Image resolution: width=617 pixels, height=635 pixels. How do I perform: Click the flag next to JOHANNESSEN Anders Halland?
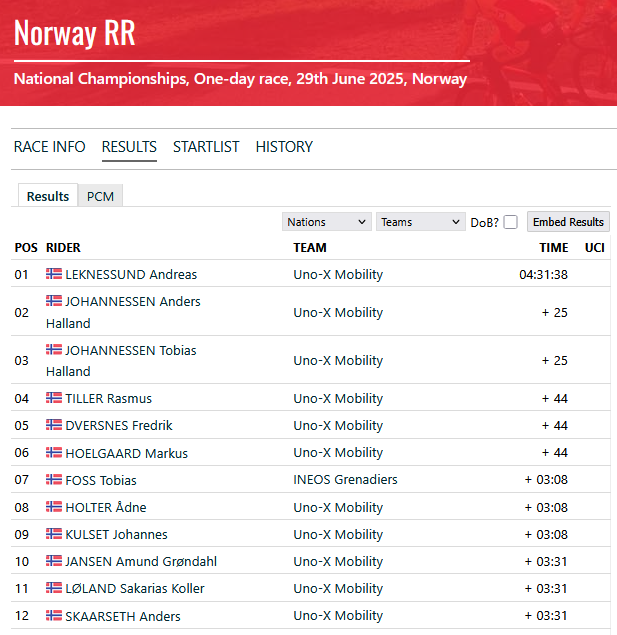[54, 301]
